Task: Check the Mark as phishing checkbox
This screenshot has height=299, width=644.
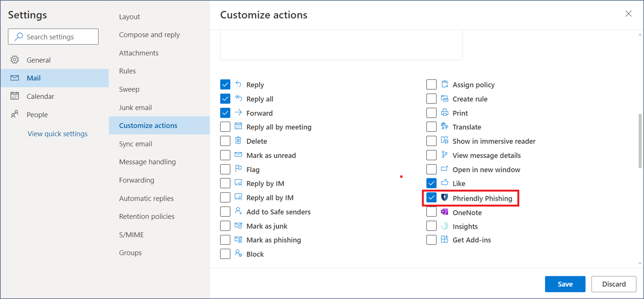Action: click(x=225, y=240)
